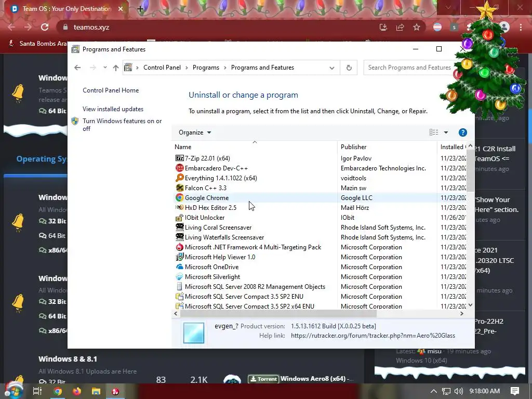Refresh the Programs and Features address bar
The image size is (532, 399).
[x=349, y=68]
